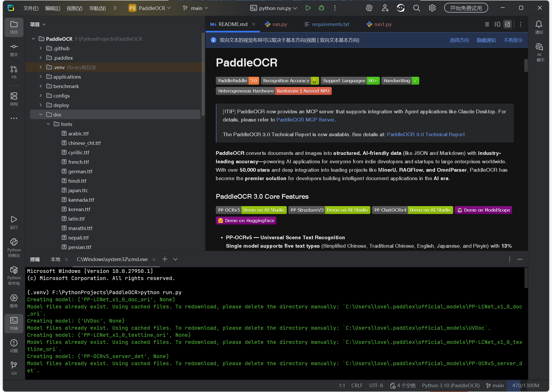Screen dimensions: 552x392
Task: Open the AI Assistant swirl icon
Action: coord(369,8)
